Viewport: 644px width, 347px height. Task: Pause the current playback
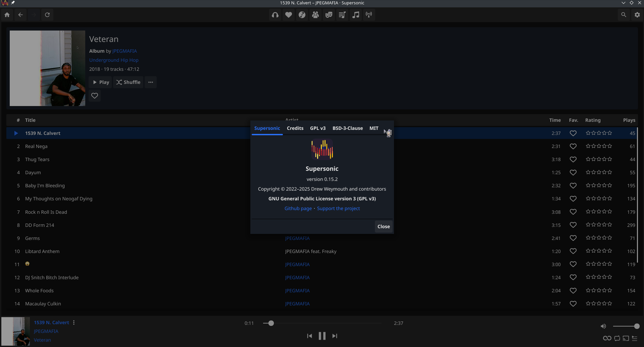coord(322,336)
